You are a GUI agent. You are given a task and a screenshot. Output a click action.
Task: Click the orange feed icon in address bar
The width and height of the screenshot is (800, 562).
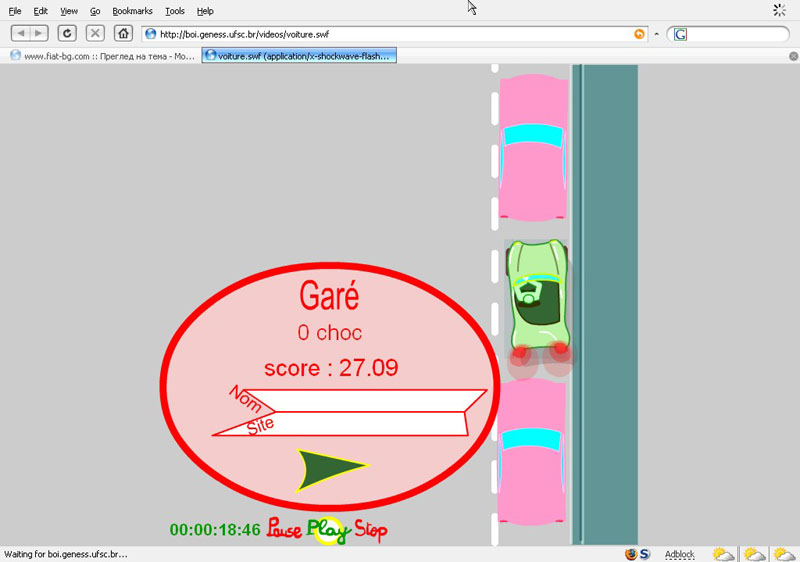click(639, 34)
